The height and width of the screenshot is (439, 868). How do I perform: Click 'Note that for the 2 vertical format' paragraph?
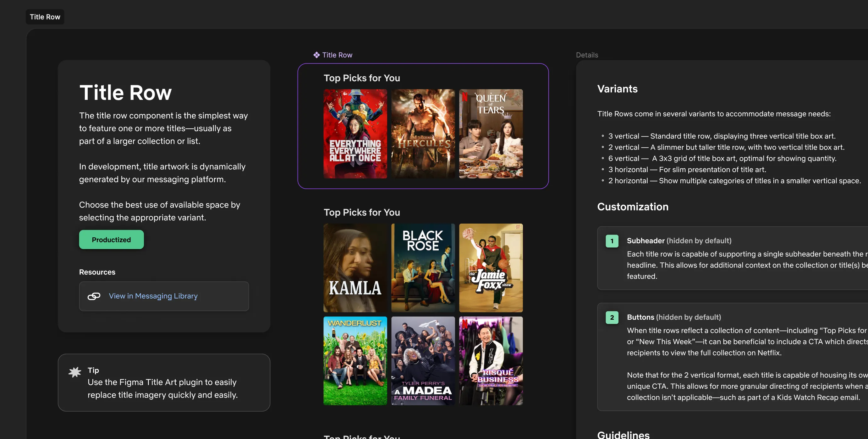[747, 386]
